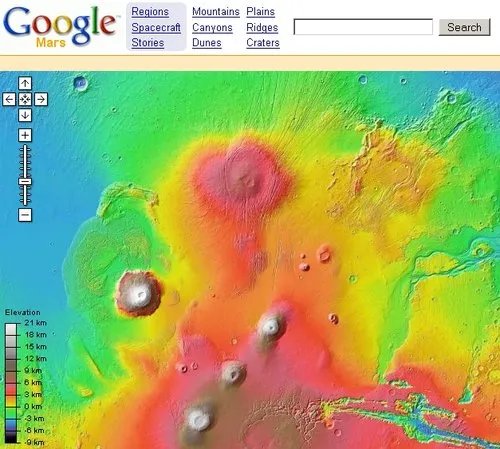
Task: Open the Craters link
Action: tap(263, 43)
